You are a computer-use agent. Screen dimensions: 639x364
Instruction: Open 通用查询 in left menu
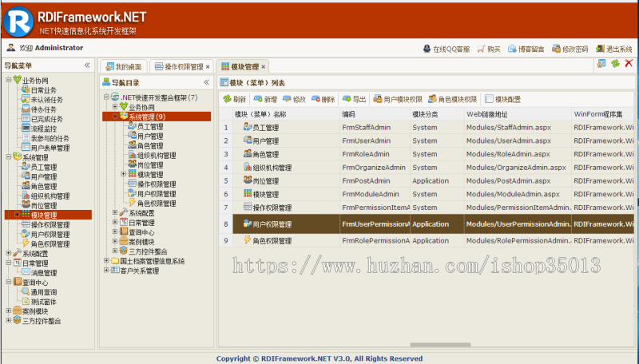tap(44, 292)
